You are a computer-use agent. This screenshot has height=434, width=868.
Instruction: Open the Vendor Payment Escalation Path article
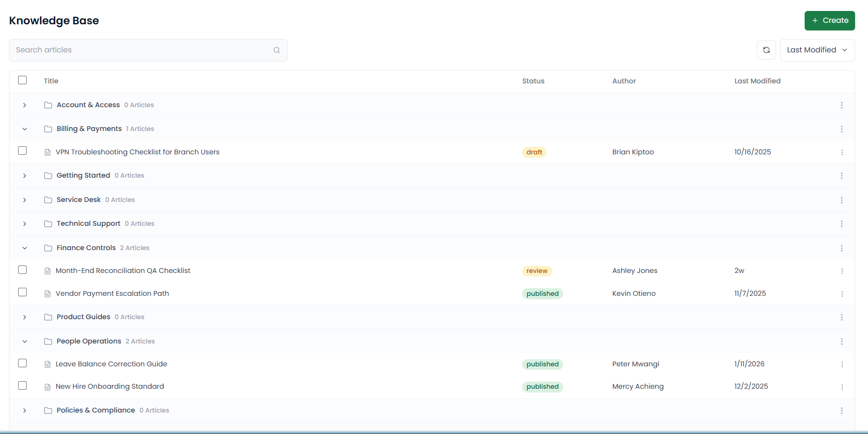click(x=112, y=293)
